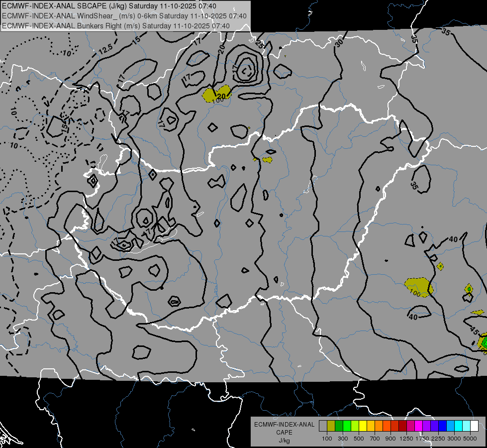Click the CAPE label in legend
This screenshot has width=487, height=448.
click(x=284, y=433)
